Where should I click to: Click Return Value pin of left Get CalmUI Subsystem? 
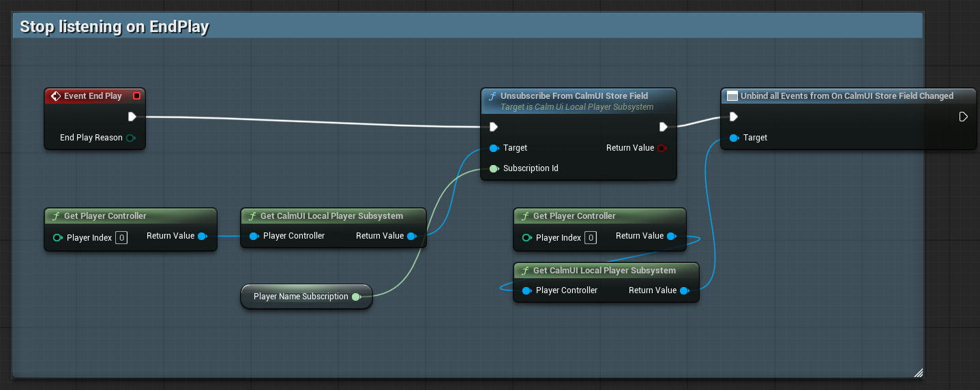[x=412, y=236]
